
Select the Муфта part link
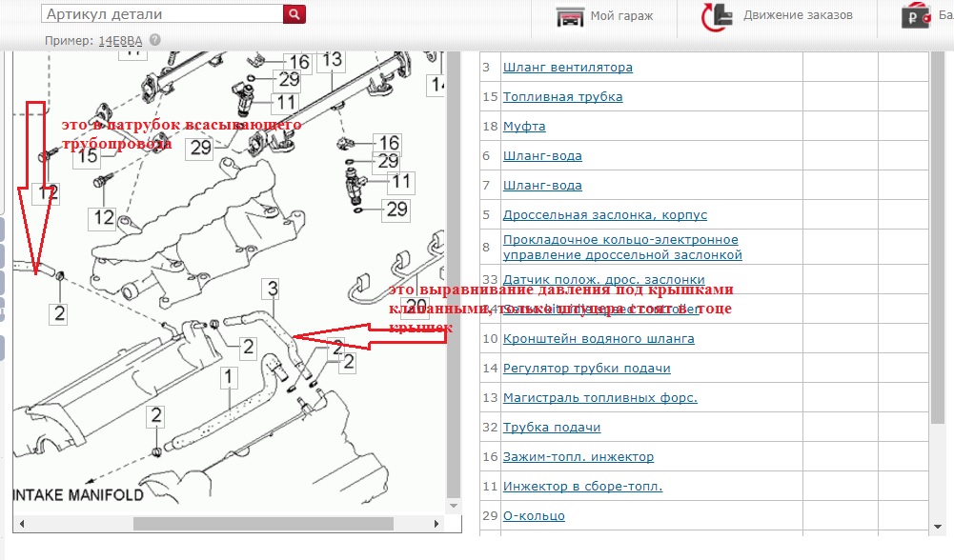point(524,127)
